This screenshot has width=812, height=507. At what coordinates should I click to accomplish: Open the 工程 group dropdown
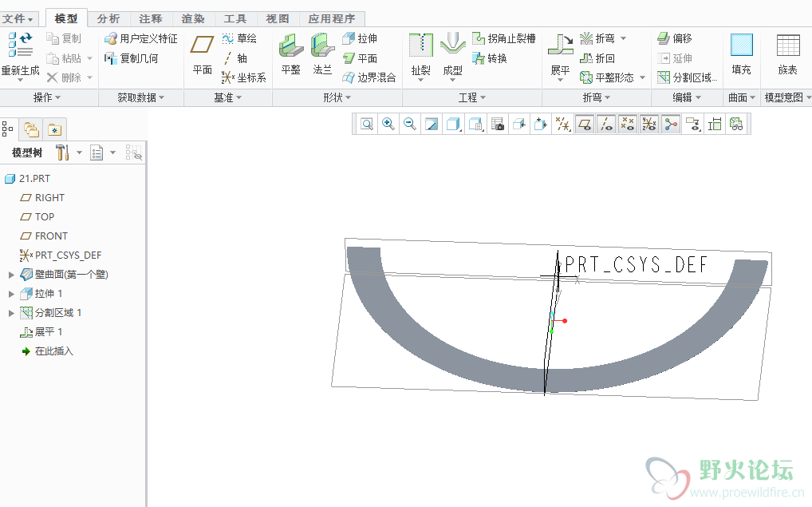[471, 97]
